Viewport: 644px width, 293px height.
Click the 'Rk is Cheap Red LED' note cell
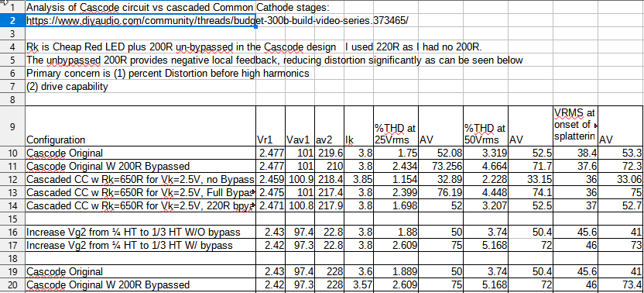140,47
